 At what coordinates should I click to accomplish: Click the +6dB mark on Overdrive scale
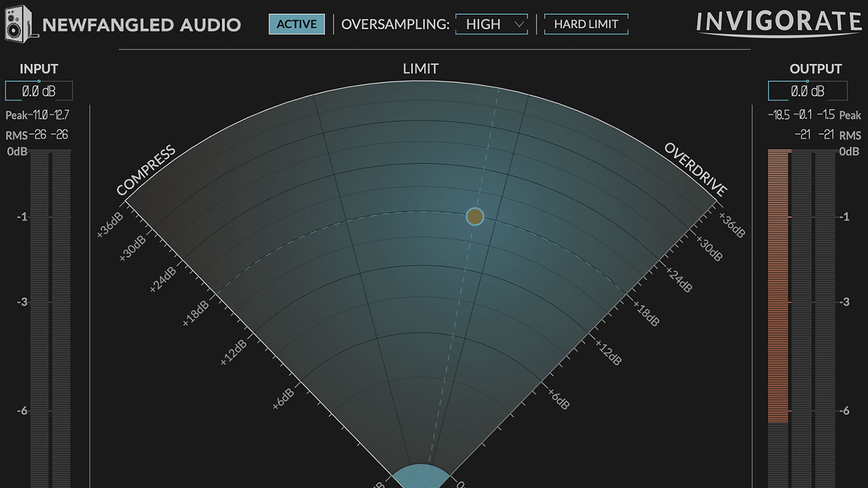click(558, 399)
